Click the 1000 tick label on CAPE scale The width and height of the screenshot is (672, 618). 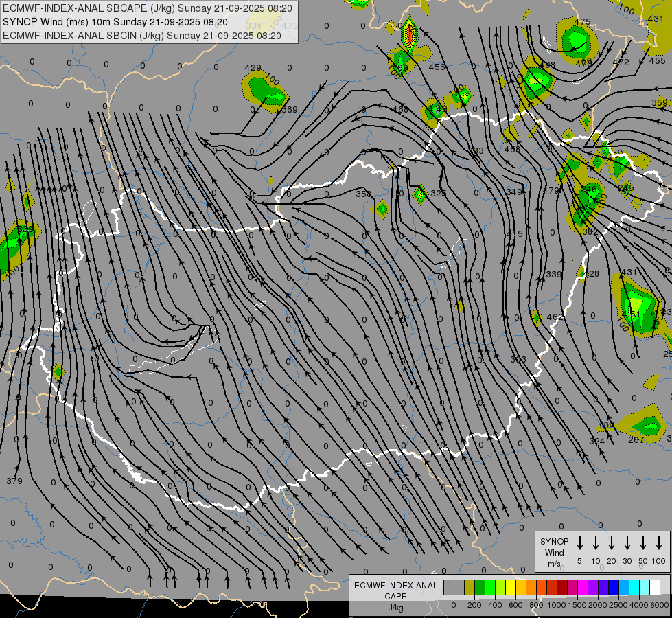pos(556,605)
